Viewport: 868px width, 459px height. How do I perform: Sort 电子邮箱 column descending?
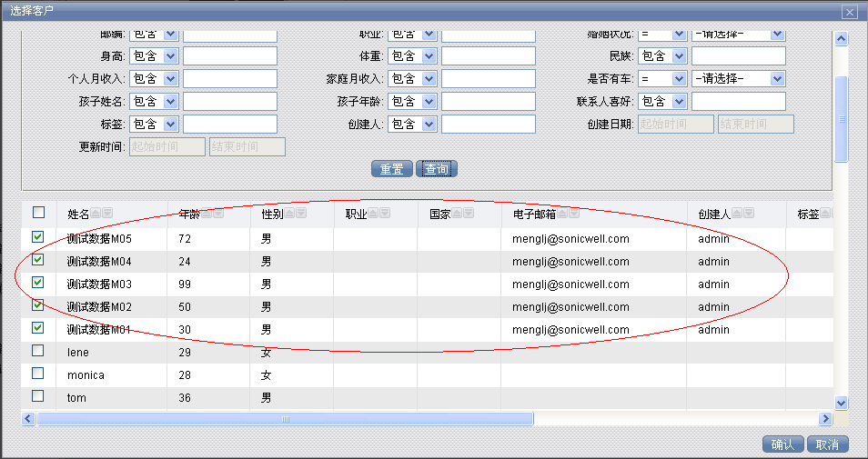pyautogui.click(x=576, y=214)
